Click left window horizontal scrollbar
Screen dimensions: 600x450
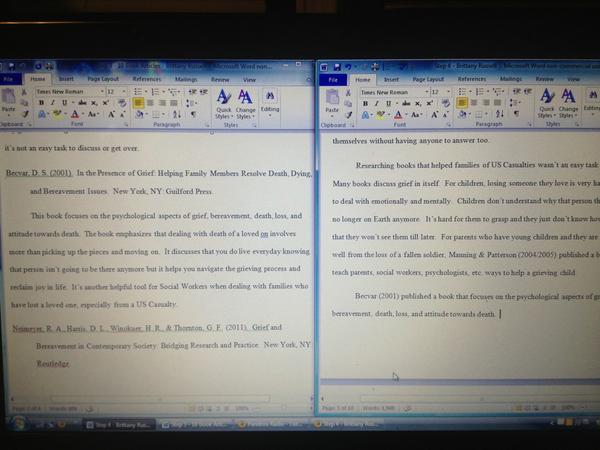point(161,399)
